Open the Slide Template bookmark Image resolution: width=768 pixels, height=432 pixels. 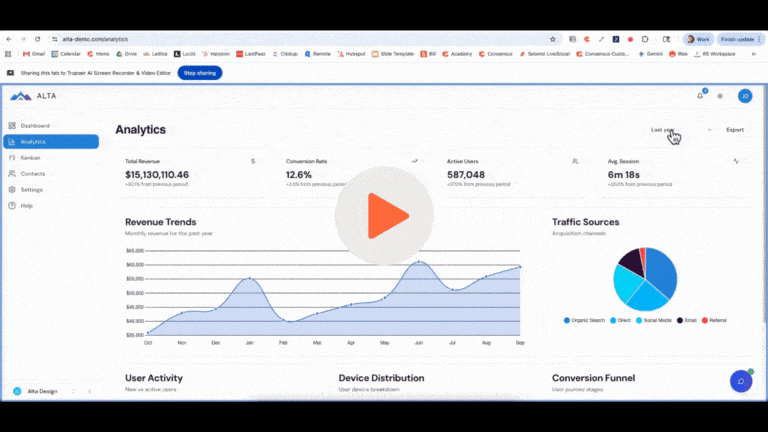click(393, 54)
